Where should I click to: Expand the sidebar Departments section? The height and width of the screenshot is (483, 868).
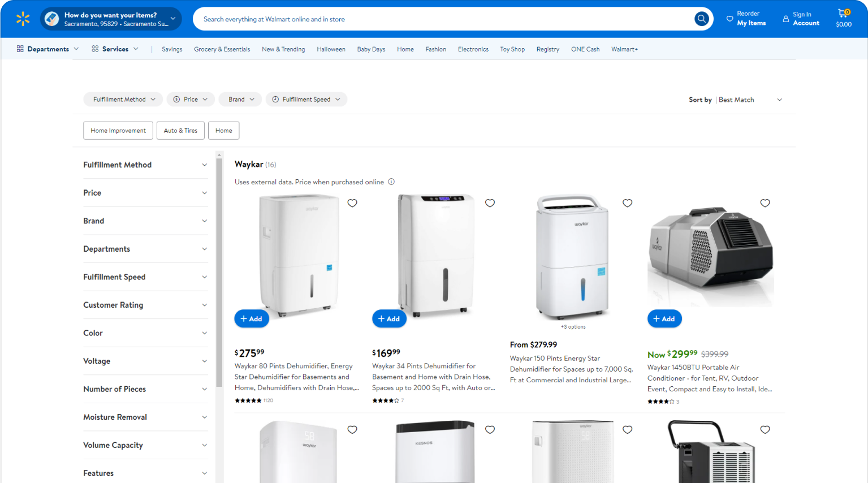pyautogui.click(x=145, y=249)
